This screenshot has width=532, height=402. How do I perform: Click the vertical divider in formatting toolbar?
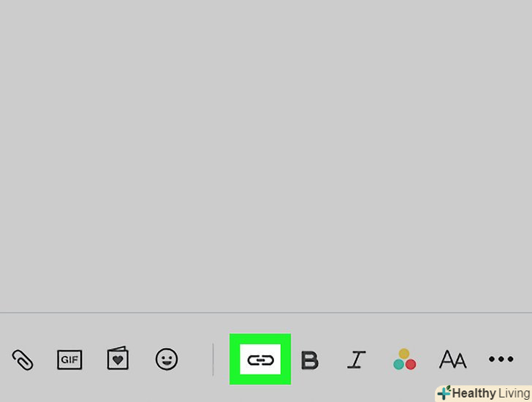tap(213, 360)
